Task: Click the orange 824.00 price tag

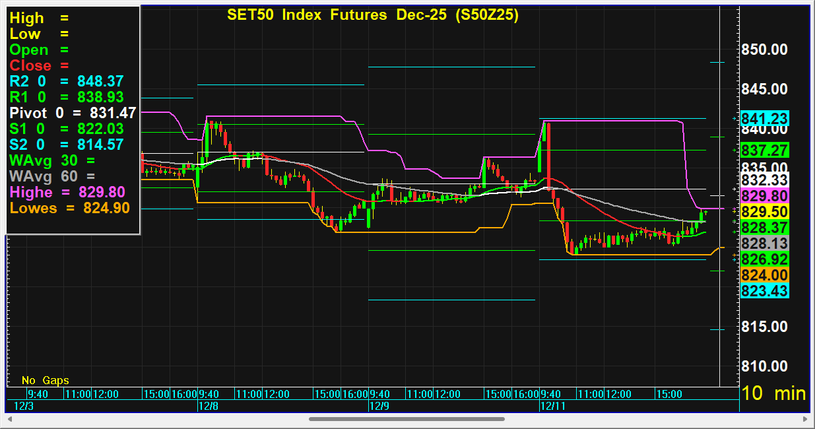Action: pos(765,274)
